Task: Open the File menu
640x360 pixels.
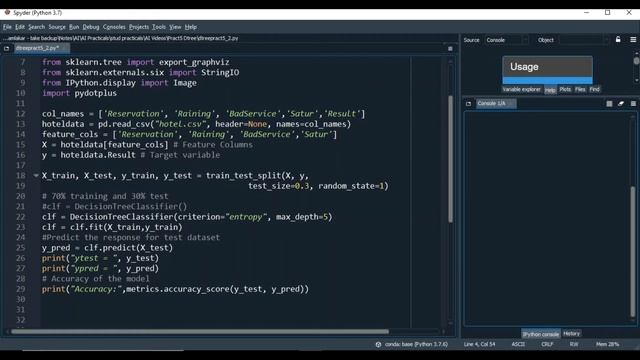Action: point(7,27)
